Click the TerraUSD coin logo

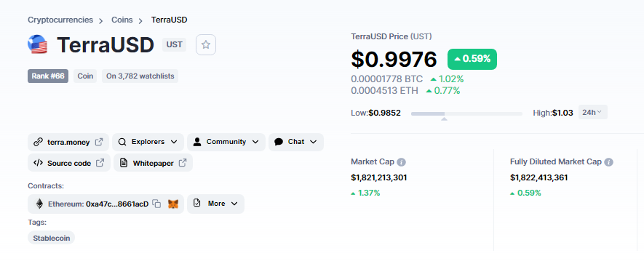(x=37, y=44)
